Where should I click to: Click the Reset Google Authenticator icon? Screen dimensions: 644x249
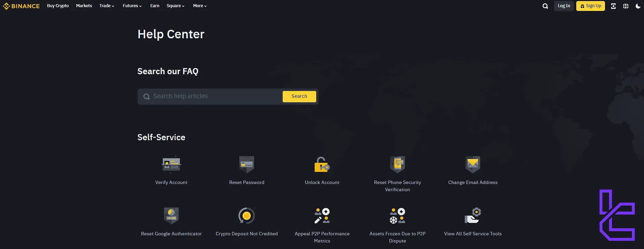[x=171, y=216]
